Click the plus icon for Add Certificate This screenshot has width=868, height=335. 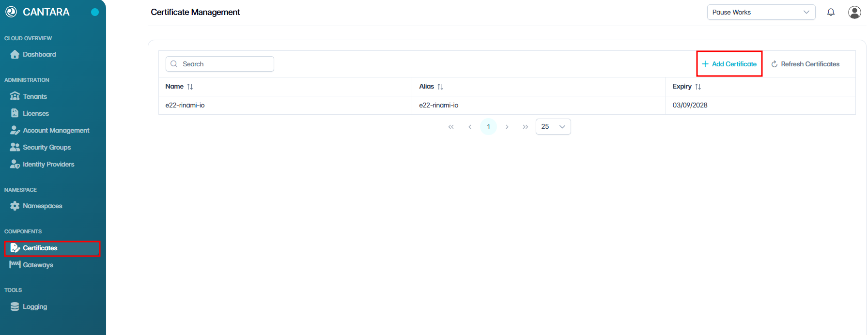(705, 64)
